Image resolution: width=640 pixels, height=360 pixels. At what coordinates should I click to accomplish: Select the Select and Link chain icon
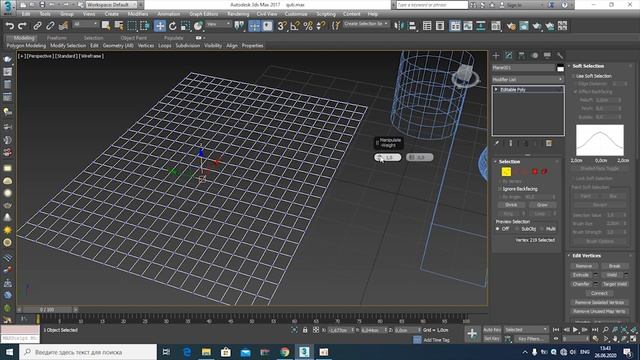coord(37,26)
